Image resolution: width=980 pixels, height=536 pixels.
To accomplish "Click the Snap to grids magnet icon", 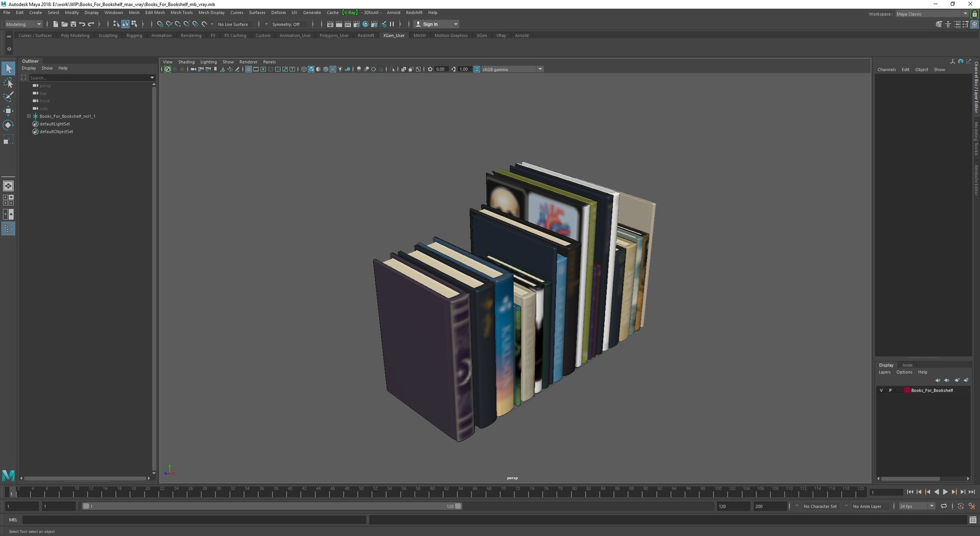I will tap(160, 24).
